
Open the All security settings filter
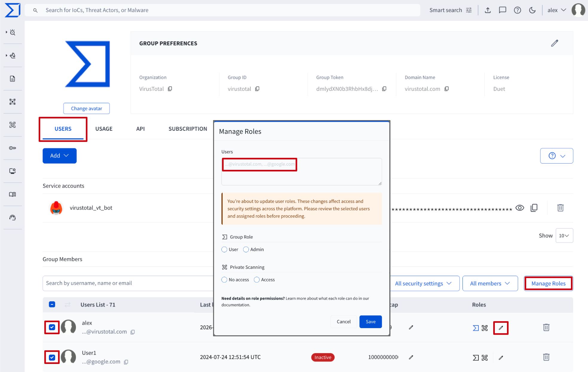423,283
